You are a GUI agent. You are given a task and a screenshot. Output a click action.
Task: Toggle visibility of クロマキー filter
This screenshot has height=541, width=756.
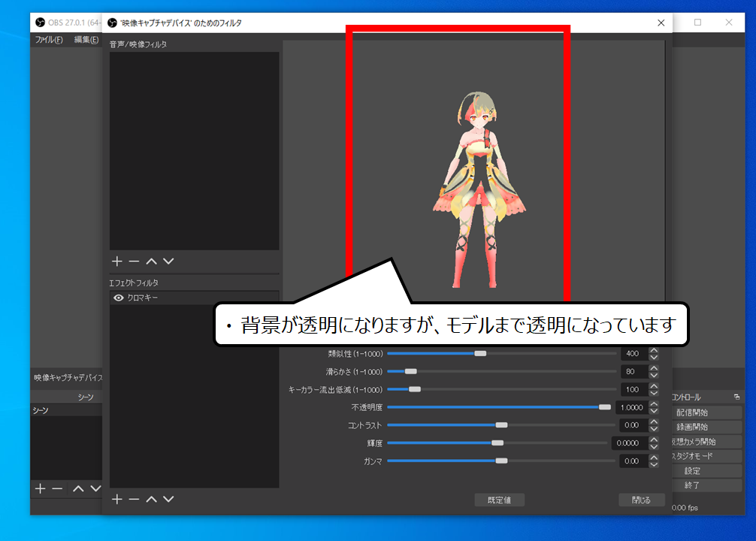pyautogui.click(x=119, y=298)
